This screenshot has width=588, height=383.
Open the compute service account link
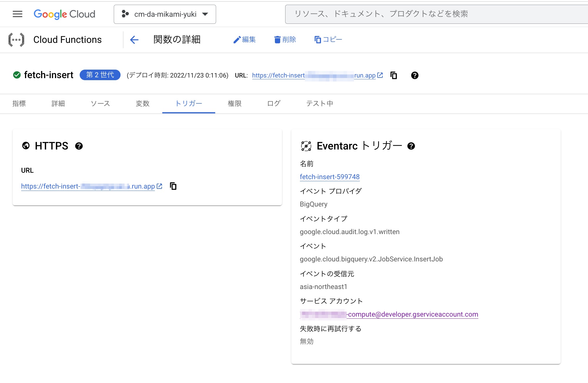pos(389,314)
